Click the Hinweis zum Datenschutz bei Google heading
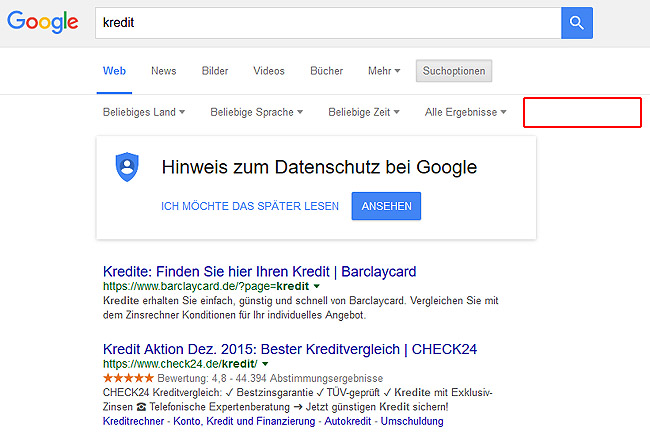This screenshot has height=435, width=650. click(319, 167)
